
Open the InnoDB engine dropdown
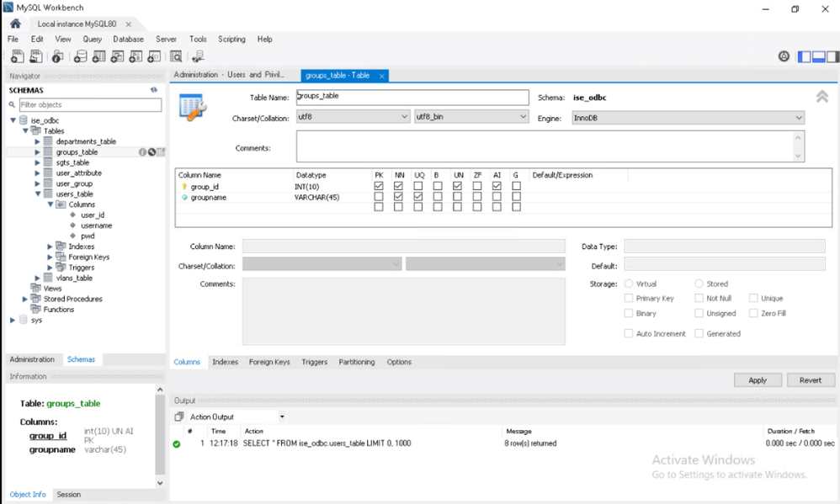point(688,118)
